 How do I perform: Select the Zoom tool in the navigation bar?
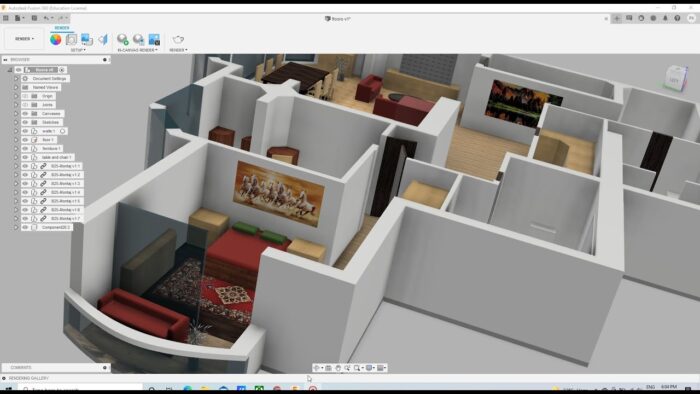coord(347,368)
